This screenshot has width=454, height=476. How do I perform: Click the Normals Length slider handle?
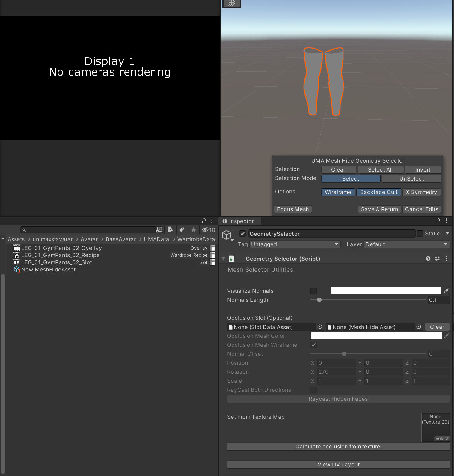319,300
